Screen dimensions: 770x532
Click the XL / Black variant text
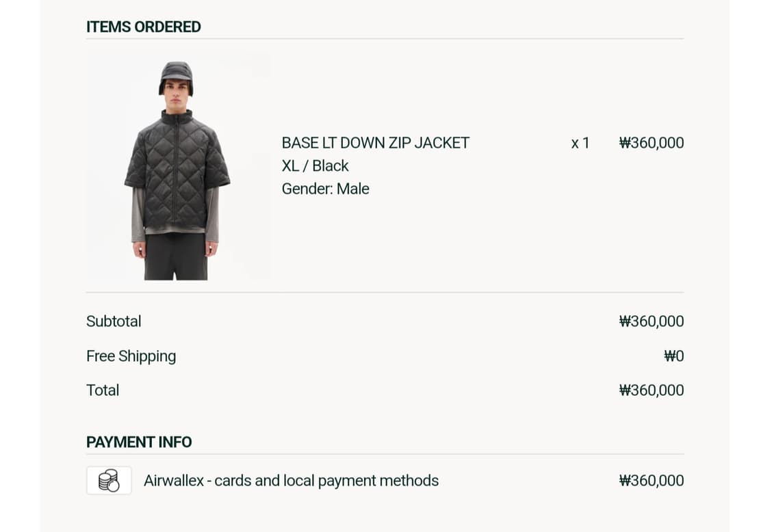pos(315,166)
